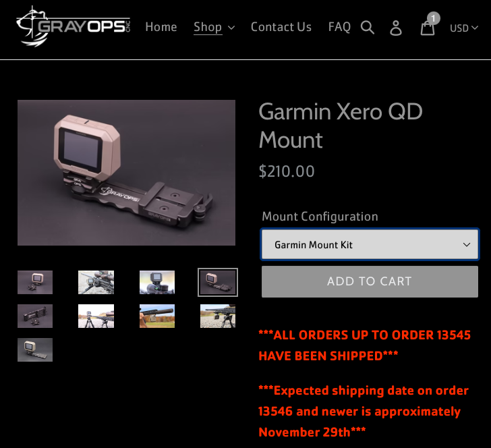Change currency with the USD dropdown
Image resolution: width=491 pixels, height=448 pixels.
(464, 28)
